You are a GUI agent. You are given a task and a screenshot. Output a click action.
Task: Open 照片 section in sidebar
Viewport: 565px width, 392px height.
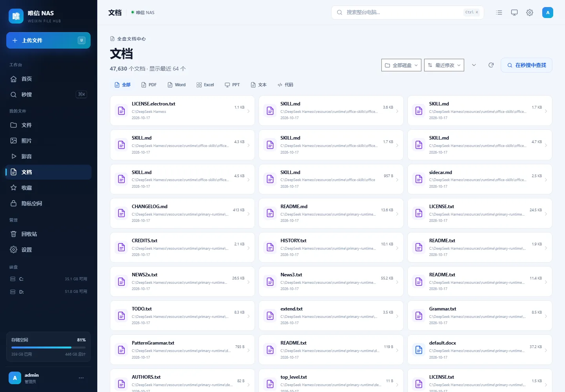[49, 141]
